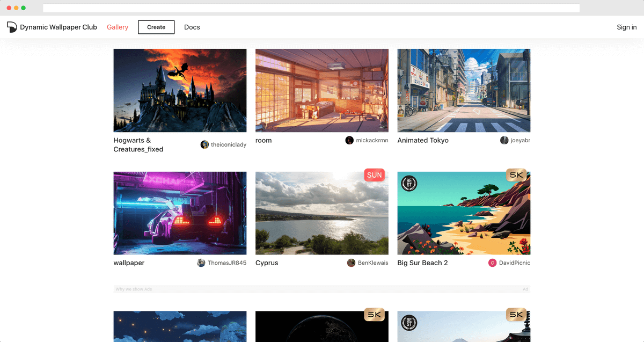Click the "Ad" label in the ad bar
The height and width of the screenshot is (342, 644).
pos(525,289)
